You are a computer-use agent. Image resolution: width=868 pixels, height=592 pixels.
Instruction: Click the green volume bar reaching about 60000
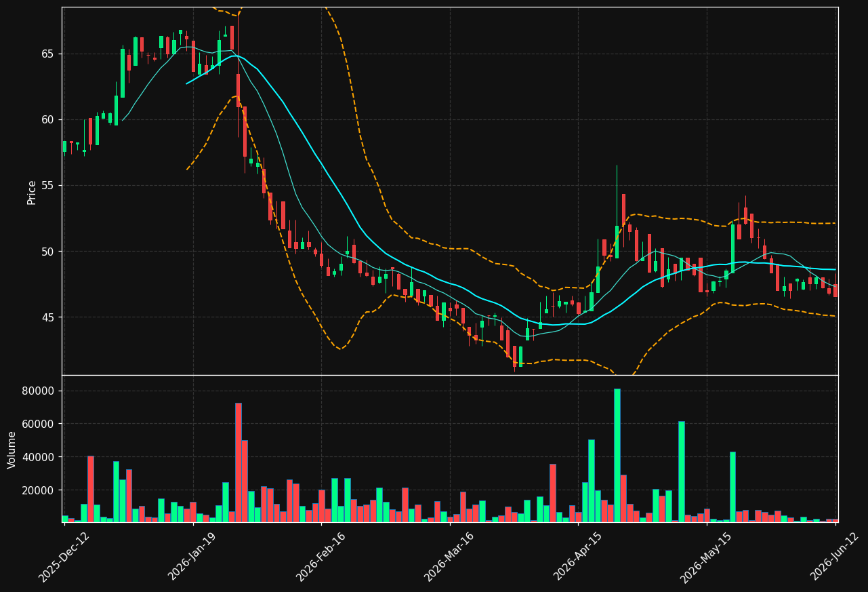pos(681,471)
